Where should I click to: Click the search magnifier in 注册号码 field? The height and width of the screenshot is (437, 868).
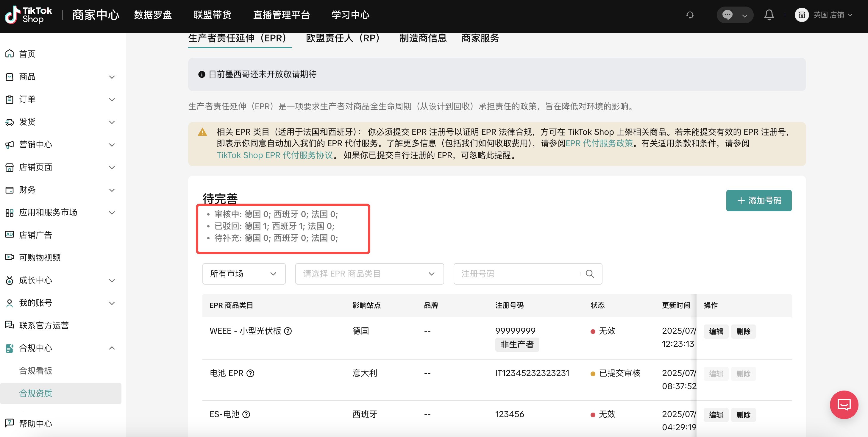[590, 274]
